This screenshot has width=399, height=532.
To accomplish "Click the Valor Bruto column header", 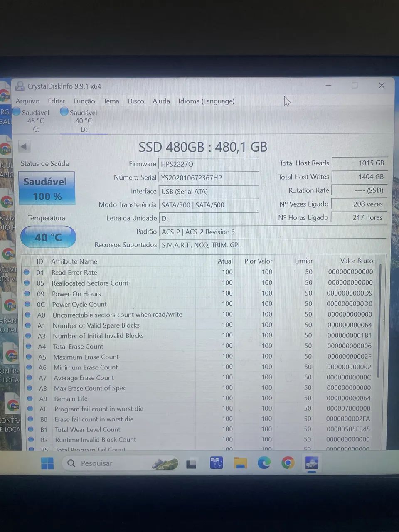I will (x=357, y=261).
